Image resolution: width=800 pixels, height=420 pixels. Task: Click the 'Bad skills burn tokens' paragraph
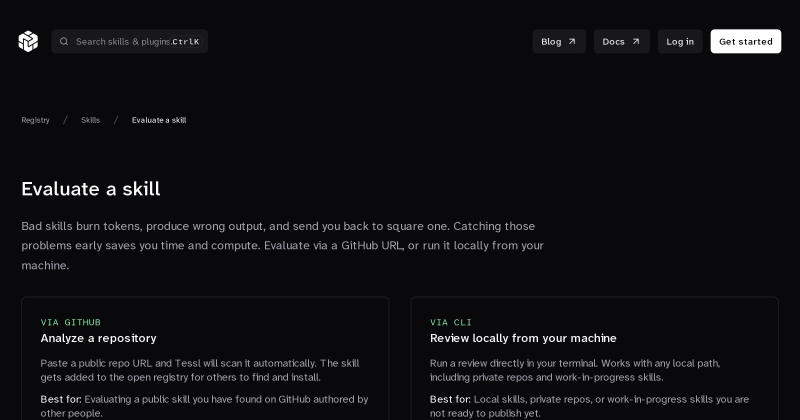(283, 245)
